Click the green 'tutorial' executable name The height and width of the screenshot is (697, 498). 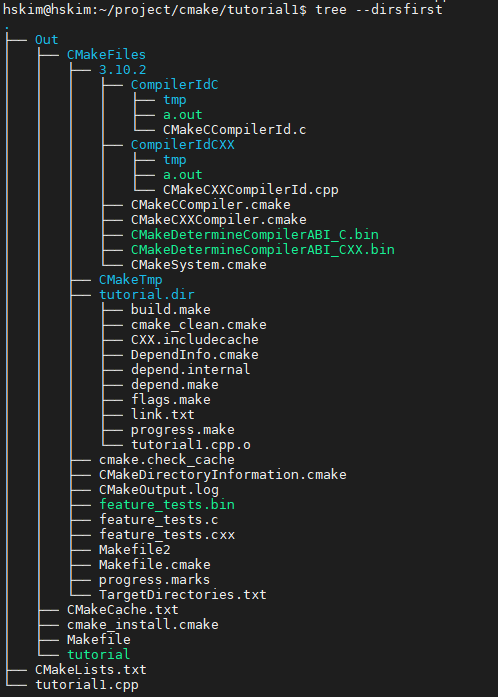[99, 654]
